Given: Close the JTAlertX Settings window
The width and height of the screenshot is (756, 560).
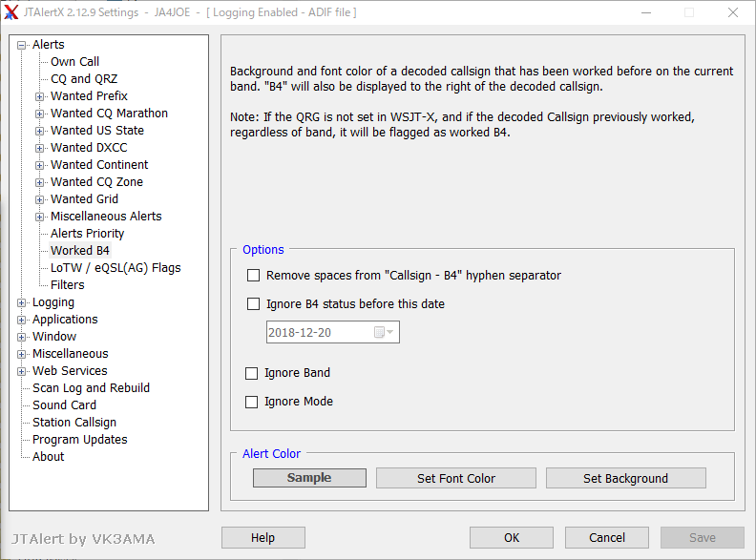Looking at the screenshot, I should point(733,12).
